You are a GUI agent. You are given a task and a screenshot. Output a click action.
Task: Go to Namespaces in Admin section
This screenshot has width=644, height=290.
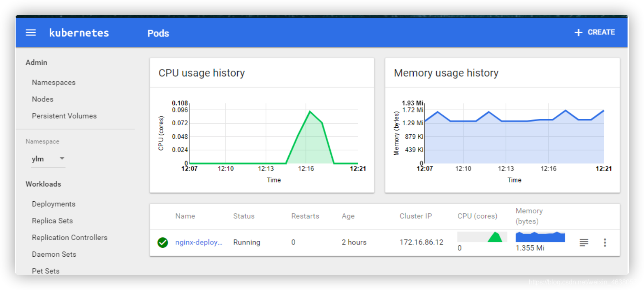point(54,83)
